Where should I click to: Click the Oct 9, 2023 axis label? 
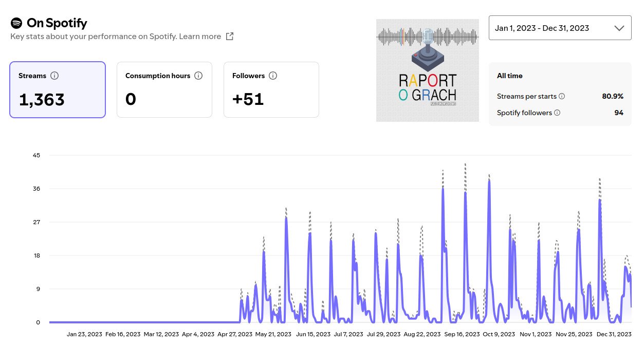click(x=499, y=334)
